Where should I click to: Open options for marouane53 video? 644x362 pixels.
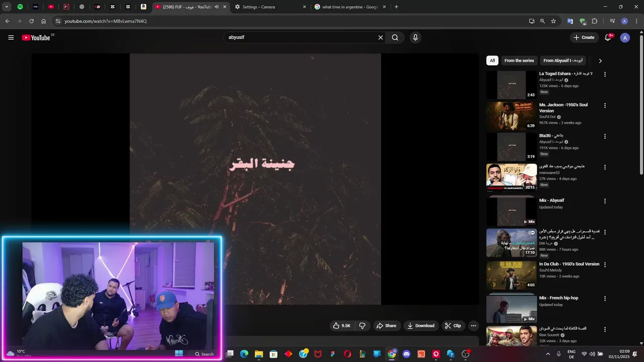(605, 167)
